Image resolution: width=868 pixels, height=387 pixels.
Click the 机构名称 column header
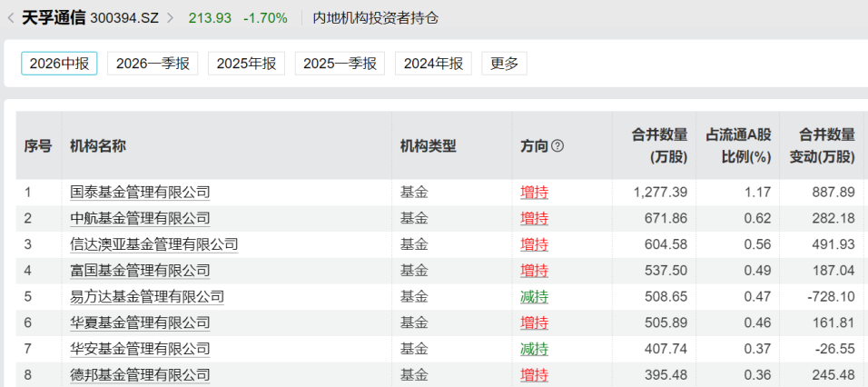(x=98, y=146)
